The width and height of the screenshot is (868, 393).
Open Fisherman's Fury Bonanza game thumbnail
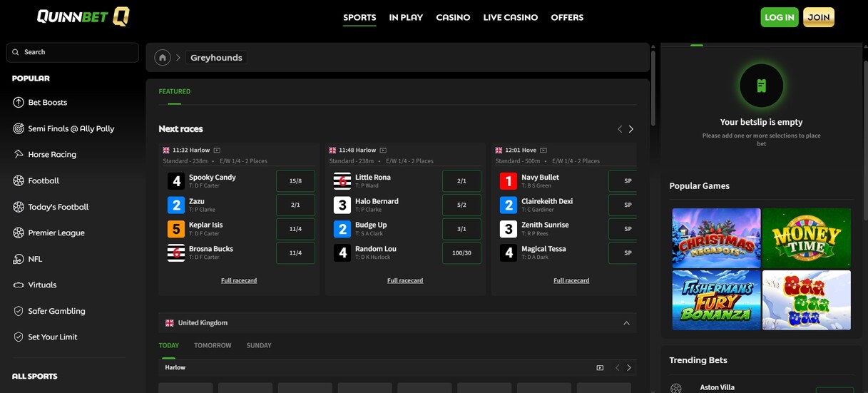(716, 300)
